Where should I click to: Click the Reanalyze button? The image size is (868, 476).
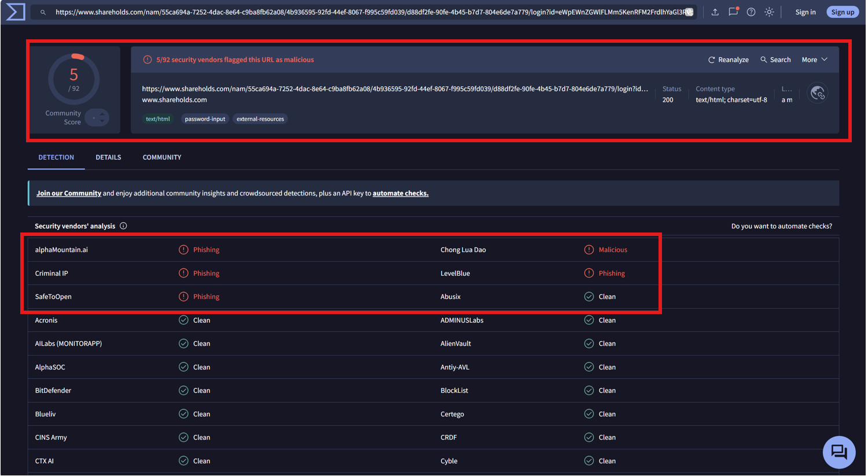[729, 60]
